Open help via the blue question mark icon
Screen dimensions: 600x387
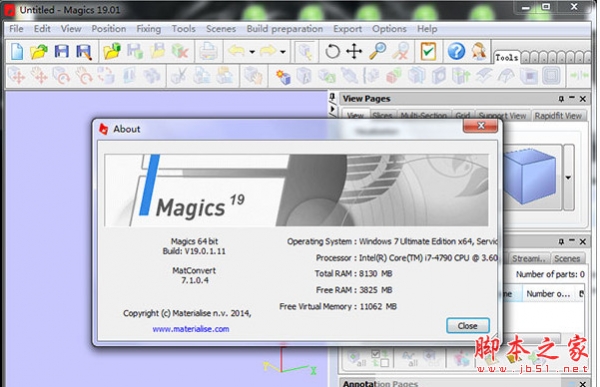tap(456, 51)
